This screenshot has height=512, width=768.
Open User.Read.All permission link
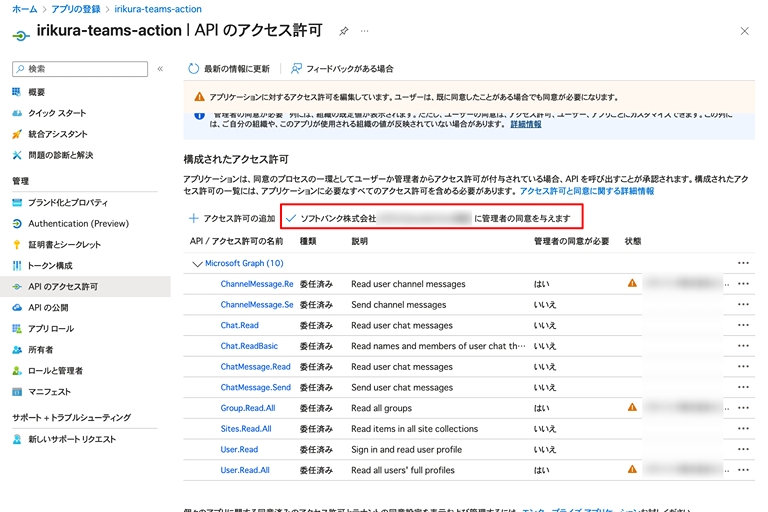tap(245, 470)
